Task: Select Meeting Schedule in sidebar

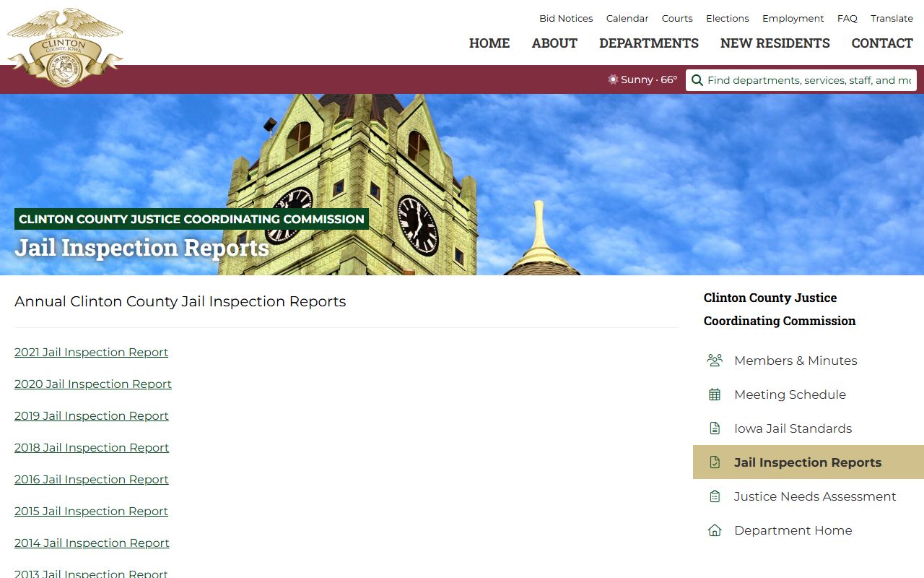Action: click(808, 394)
